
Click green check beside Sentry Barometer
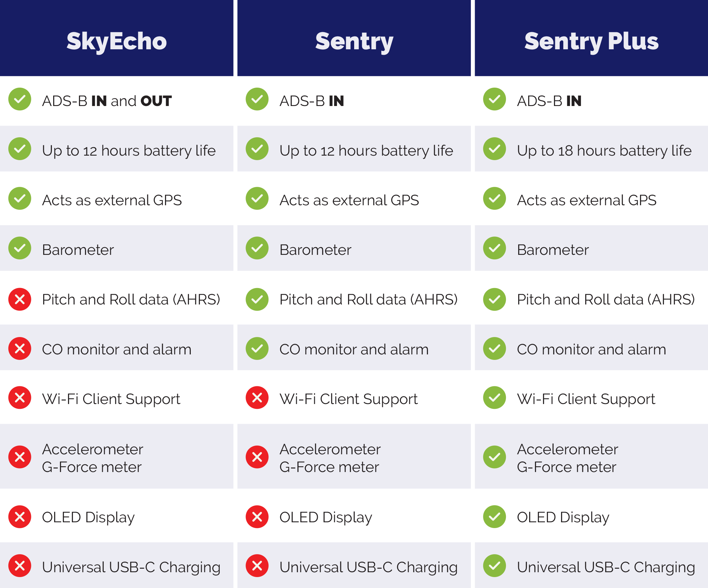[257, 248]
